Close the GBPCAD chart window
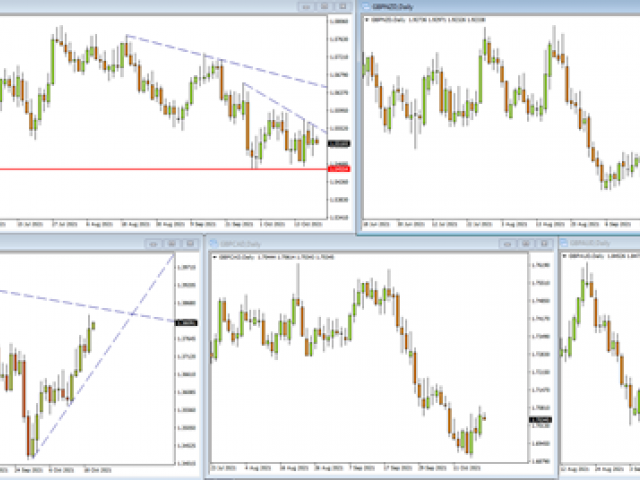Image resolution: width=640 pixels, height=480 pixels. point(545,243)
